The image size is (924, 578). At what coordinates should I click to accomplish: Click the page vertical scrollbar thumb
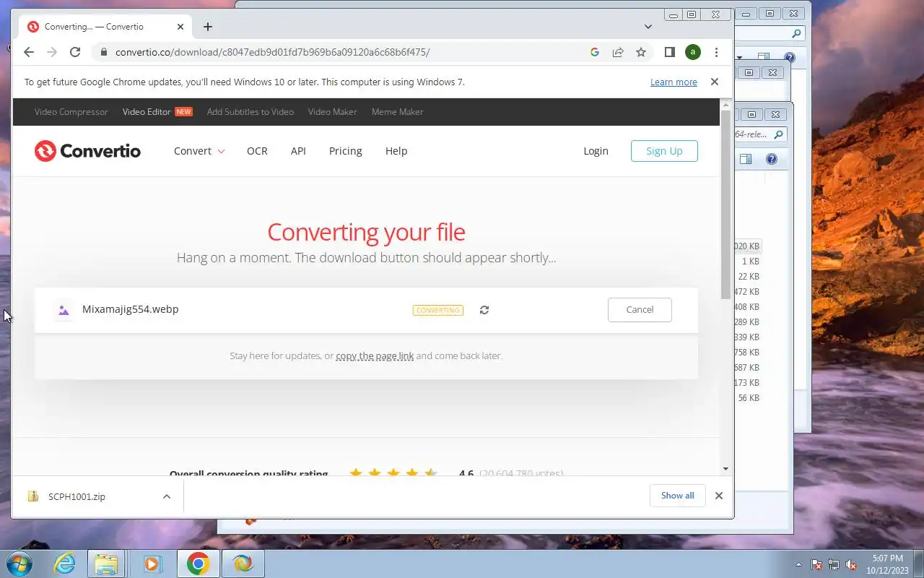pyautogui.click(x=726, y=205)
